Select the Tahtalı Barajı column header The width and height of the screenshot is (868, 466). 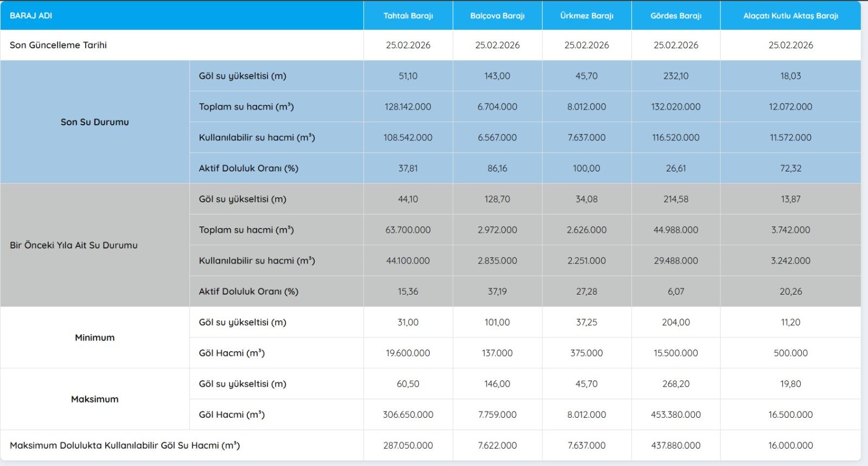(x=408, y=16)
